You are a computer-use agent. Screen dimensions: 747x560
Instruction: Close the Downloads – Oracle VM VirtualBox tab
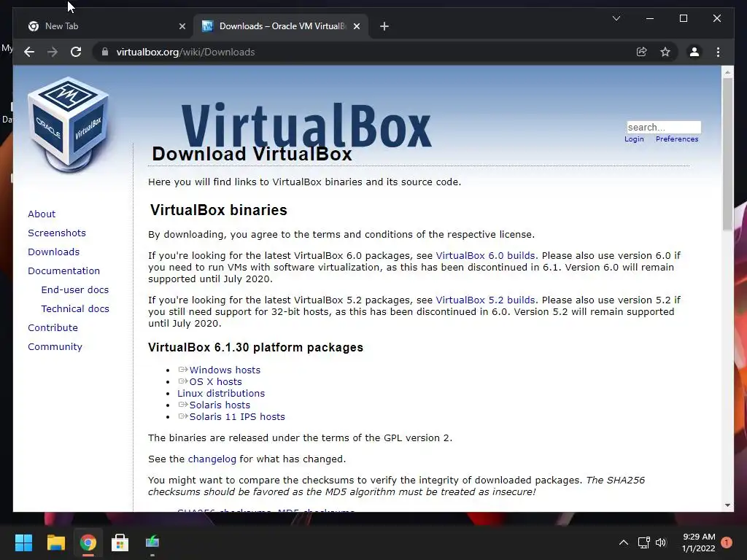356,26
